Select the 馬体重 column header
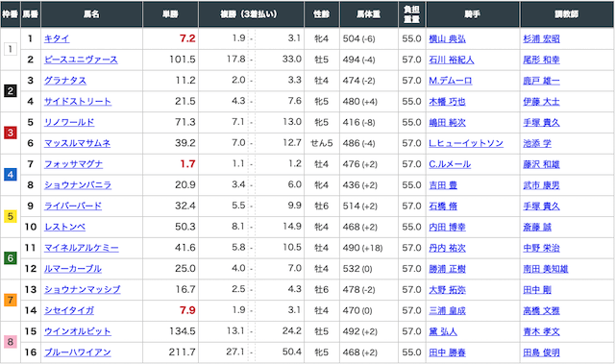This screenshot has width=615, height=364. point(369,14)
